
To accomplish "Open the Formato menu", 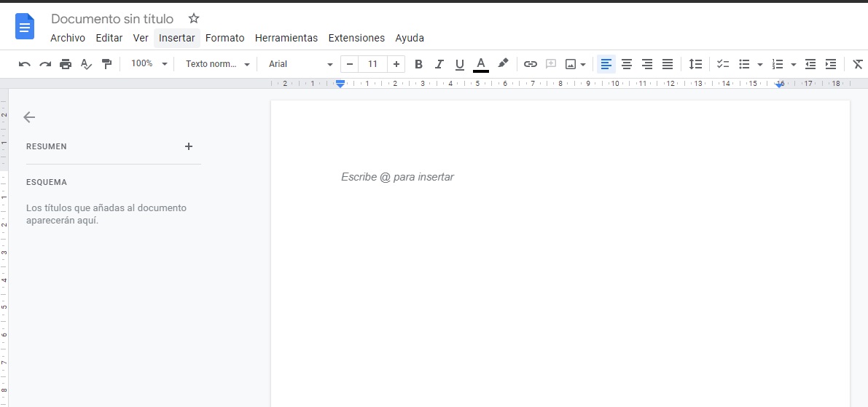I will 224,38.
